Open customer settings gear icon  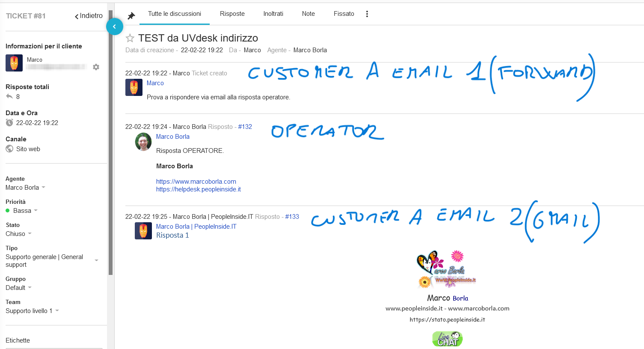96,67
